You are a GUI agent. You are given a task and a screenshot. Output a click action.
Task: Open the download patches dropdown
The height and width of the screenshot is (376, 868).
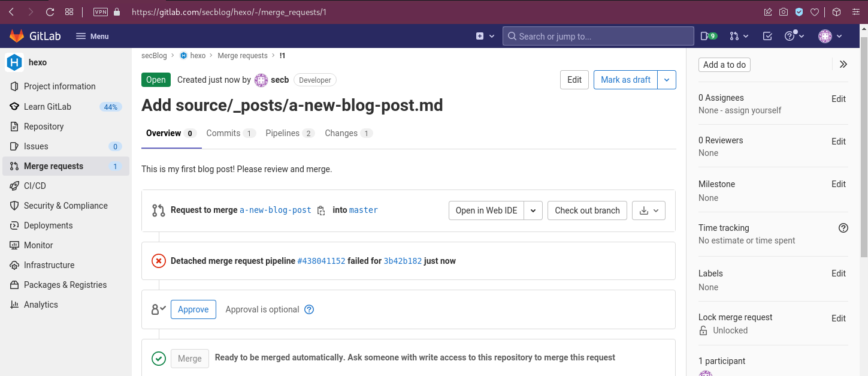coord(649,210)
